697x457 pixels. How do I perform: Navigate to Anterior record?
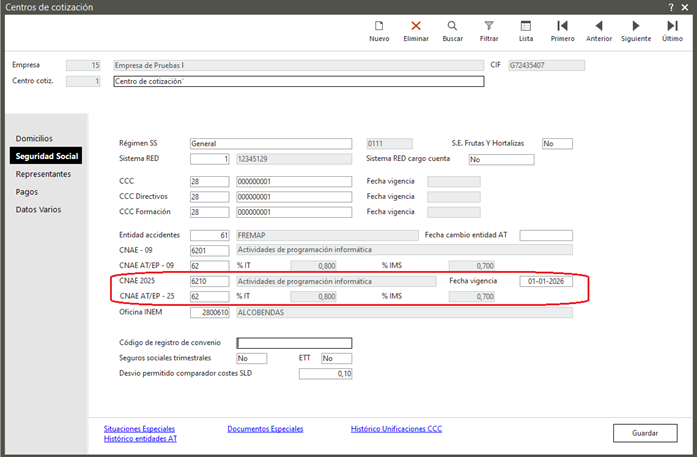tap(599, 30)
